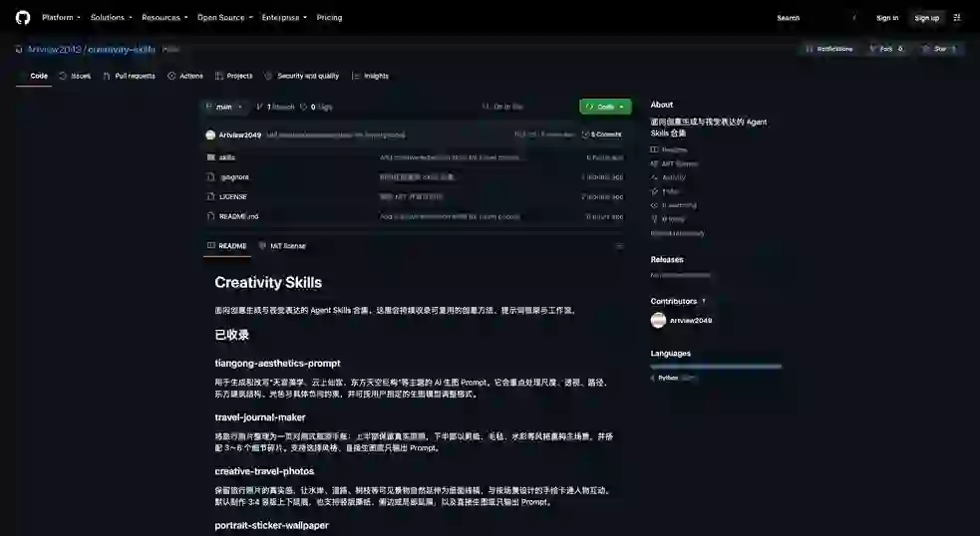Screen dimensions: 980x536
Task: Click the Activity pulse icon in About
Action: coord(654,177)
